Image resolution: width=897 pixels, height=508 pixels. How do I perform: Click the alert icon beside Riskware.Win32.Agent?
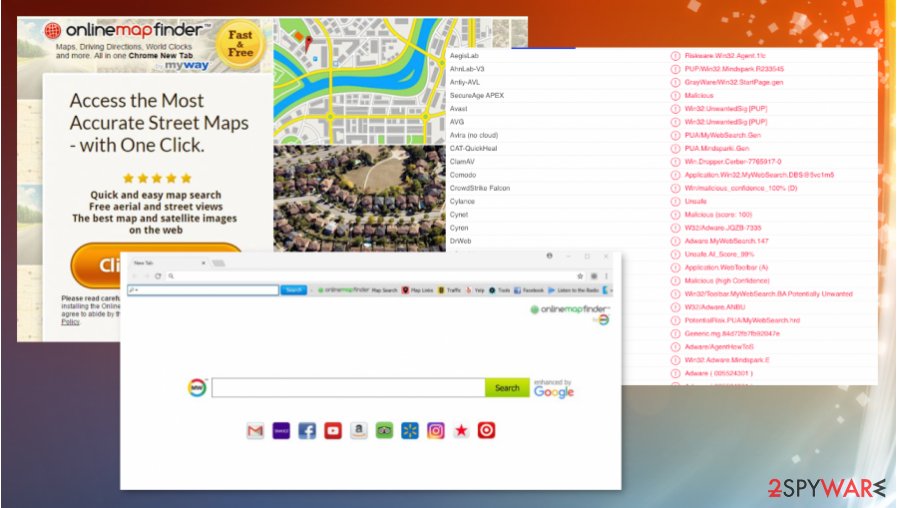(x=675, y=55)
